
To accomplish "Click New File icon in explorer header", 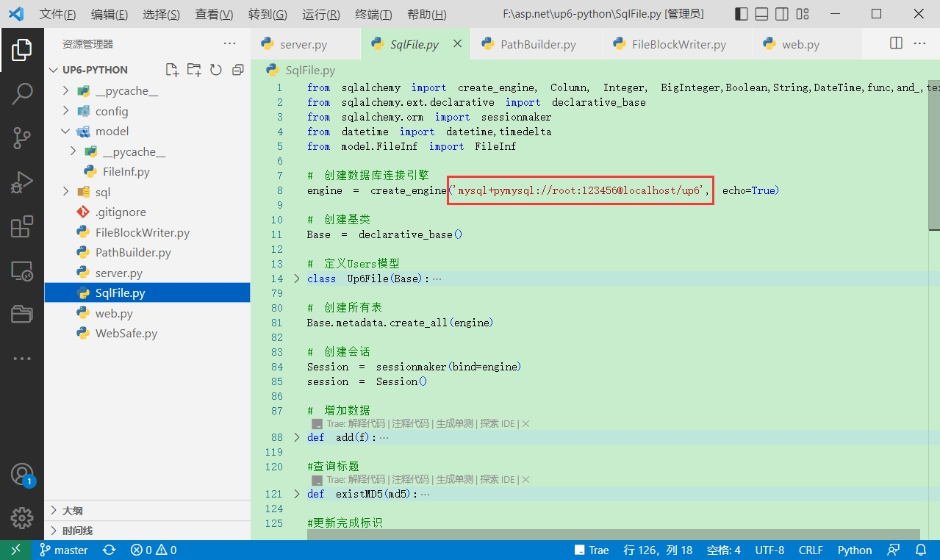I will point(172,70).
